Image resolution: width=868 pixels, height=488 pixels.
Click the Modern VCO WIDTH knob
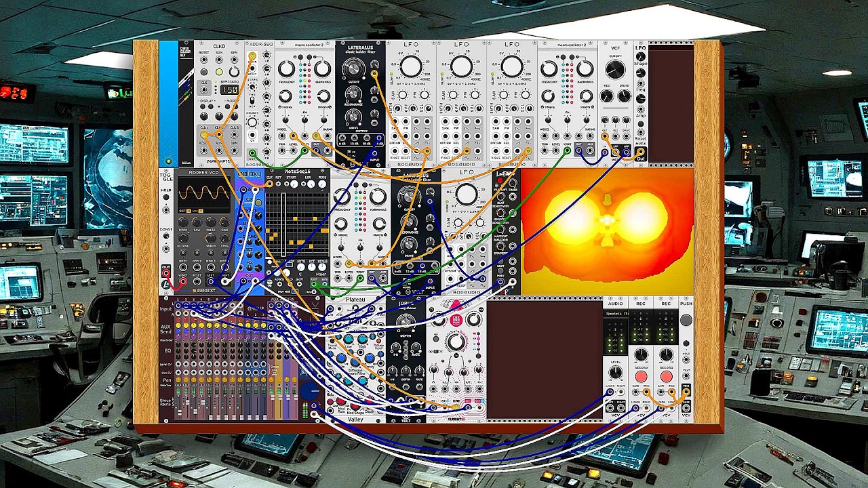(x=211, y=238)
